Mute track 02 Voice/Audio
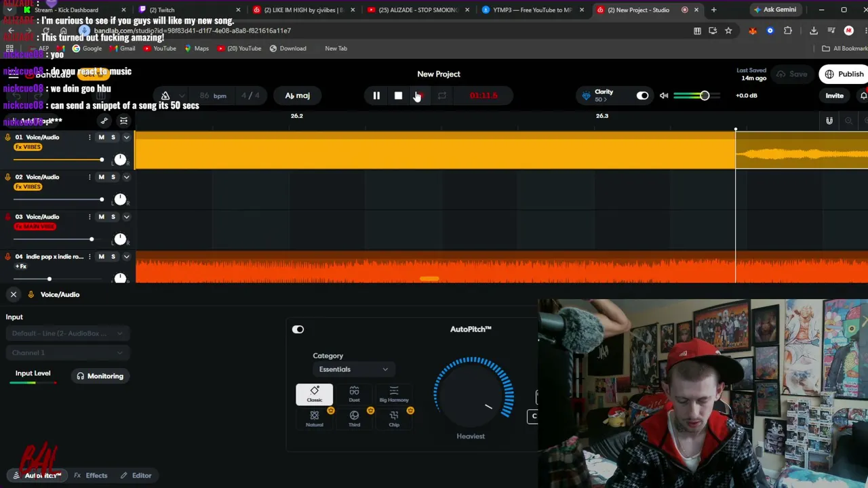The image size is (868, 488). [x=101, y=177]
